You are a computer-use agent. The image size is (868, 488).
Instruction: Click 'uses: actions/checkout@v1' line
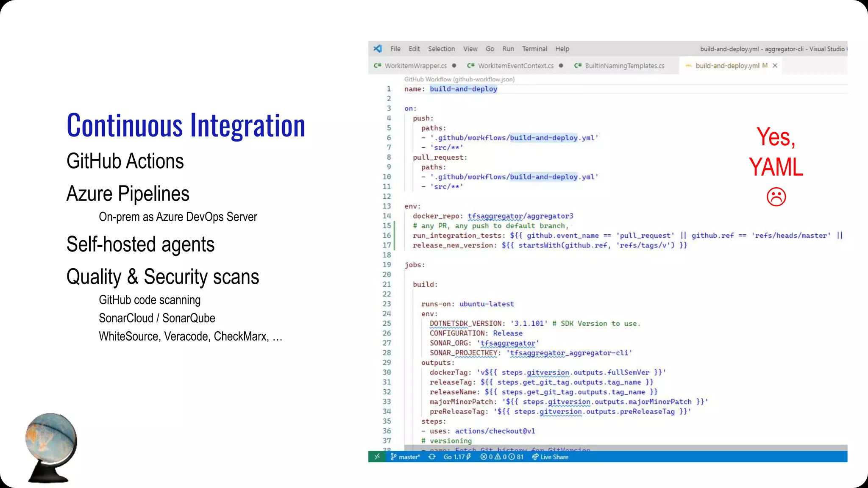pos(478,431)
